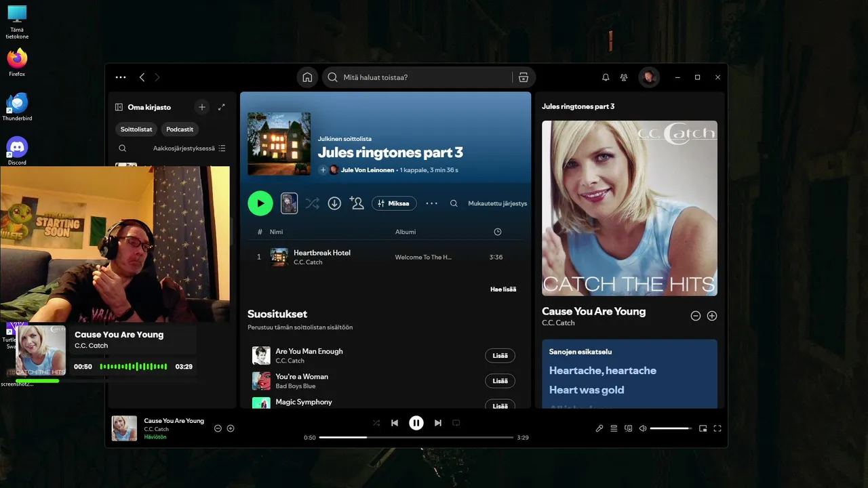
Task: Click lyric line Heart was gold
Action: point(587,390)
